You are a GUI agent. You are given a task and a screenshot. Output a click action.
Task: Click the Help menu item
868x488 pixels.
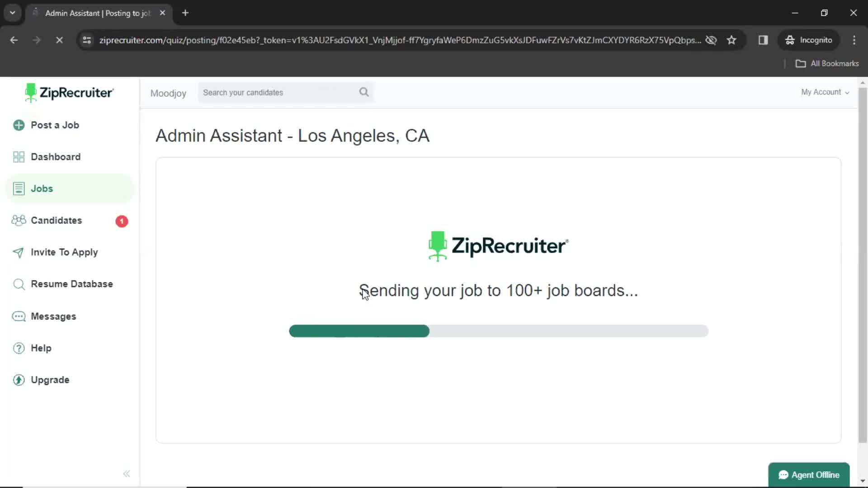tap(41, 348)
